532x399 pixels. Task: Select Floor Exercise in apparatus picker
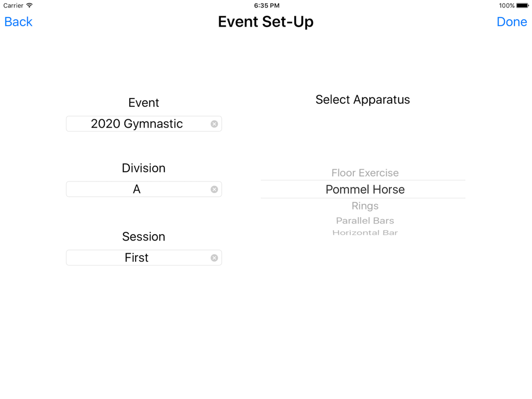pos(365,173)
